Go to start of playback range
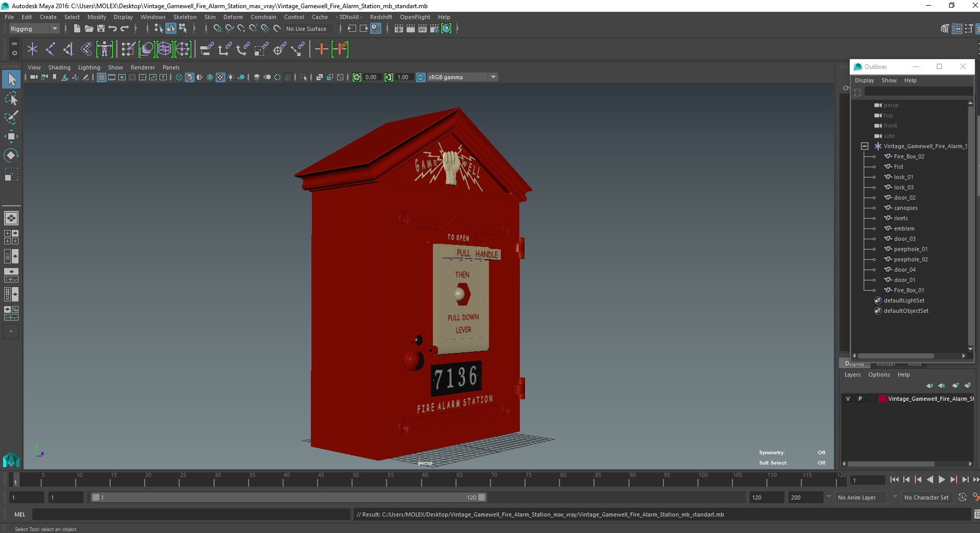 [x=894, y=479]
